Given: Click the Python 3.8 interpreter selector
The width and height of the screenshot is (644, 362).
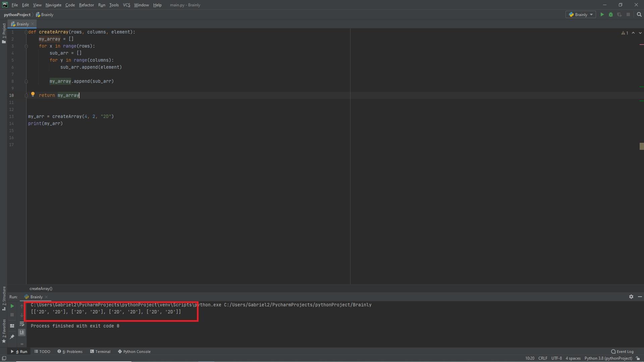Looking at the screenshot, I should click(608, 358).
